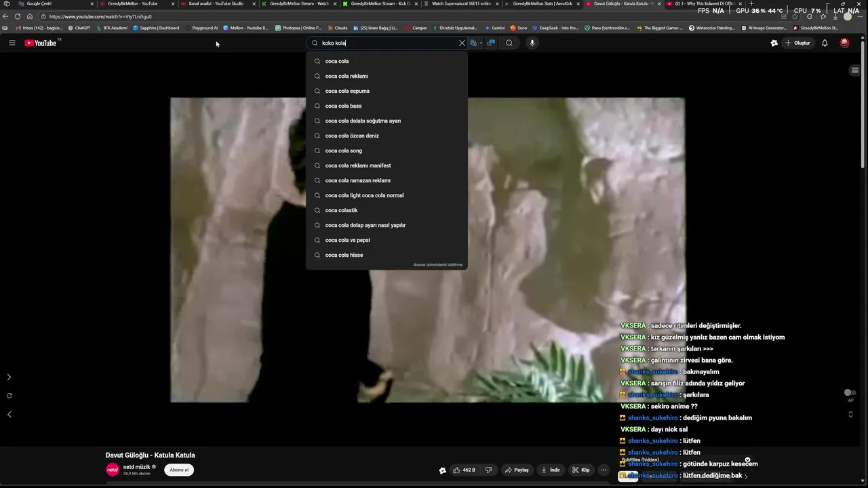This screenshot has height=488, width=868.
Task: Choose the 'coca cola espuma' suggestion
Action: [x=387, y=91]
